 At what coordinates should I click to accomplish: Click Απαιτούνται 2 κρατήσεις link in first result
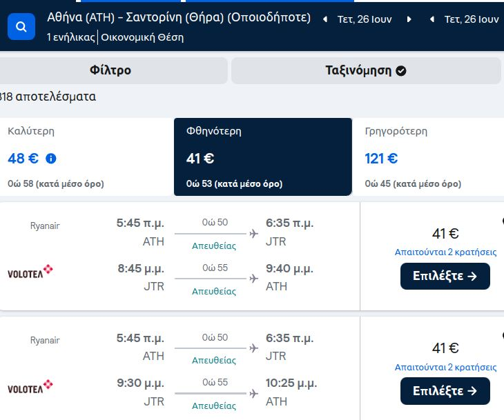[445, 252]
